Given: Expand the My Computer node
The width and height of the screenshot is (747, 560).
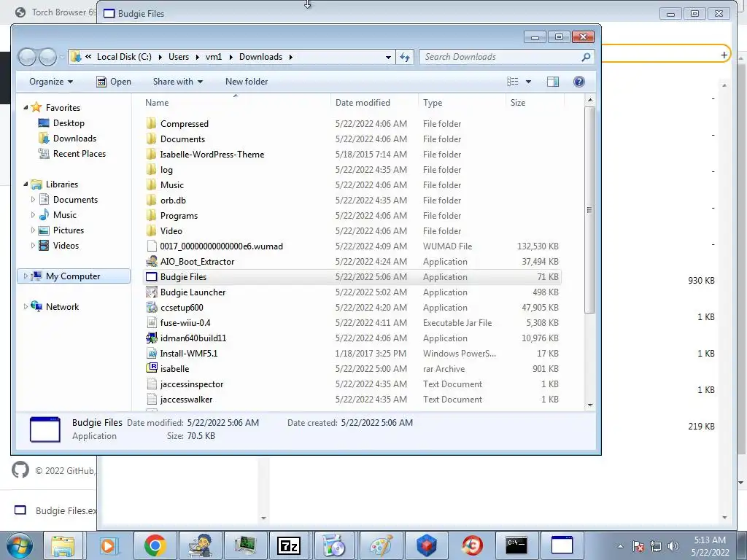Looking at the screenshot, I should pos(26,276).
